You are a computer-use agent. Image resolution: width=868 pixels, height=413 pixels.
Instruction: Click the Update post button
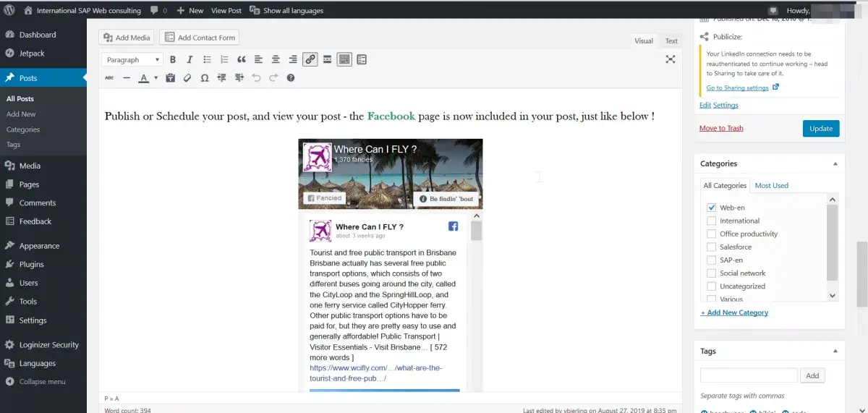[x=821, y=128]
